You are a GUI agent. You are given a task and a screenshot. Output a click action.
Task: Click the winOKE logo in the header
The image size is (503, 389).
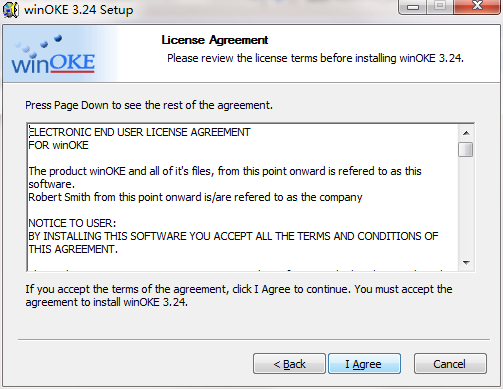pos(53,55)
